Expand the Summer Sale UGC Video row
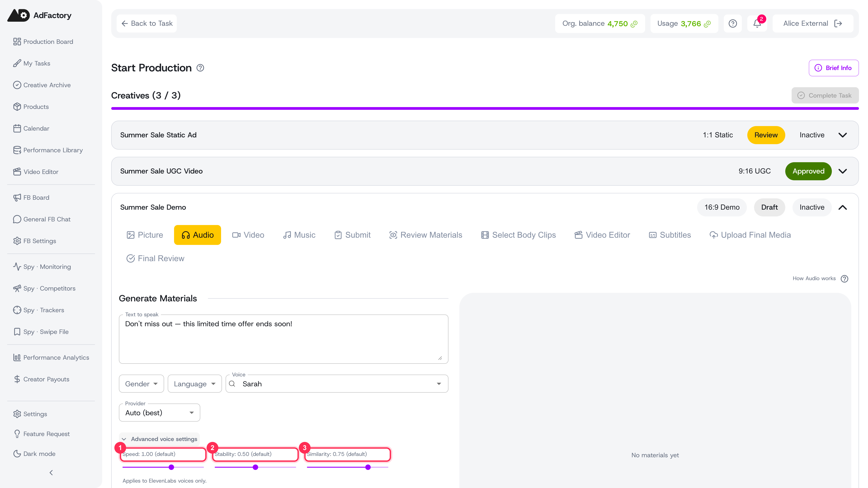The width and height of the screenshot is (868, 488). (842, 171)
